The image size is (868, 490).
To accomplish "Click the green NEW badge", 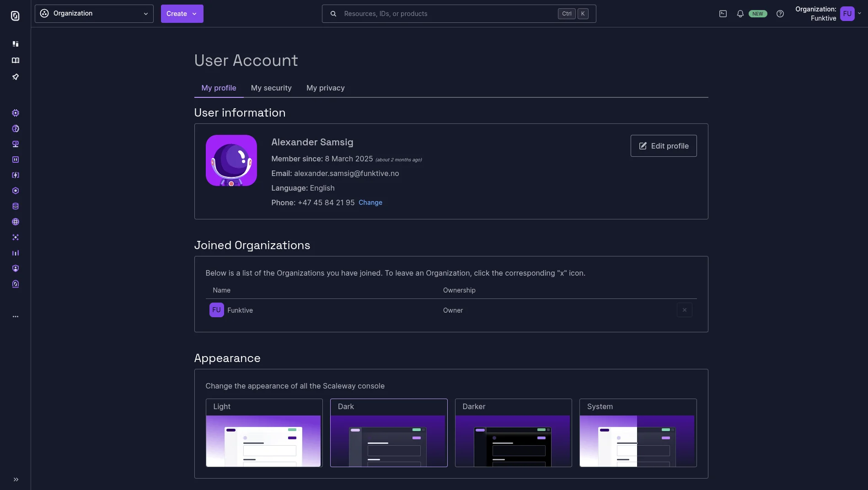I will 758,14.
